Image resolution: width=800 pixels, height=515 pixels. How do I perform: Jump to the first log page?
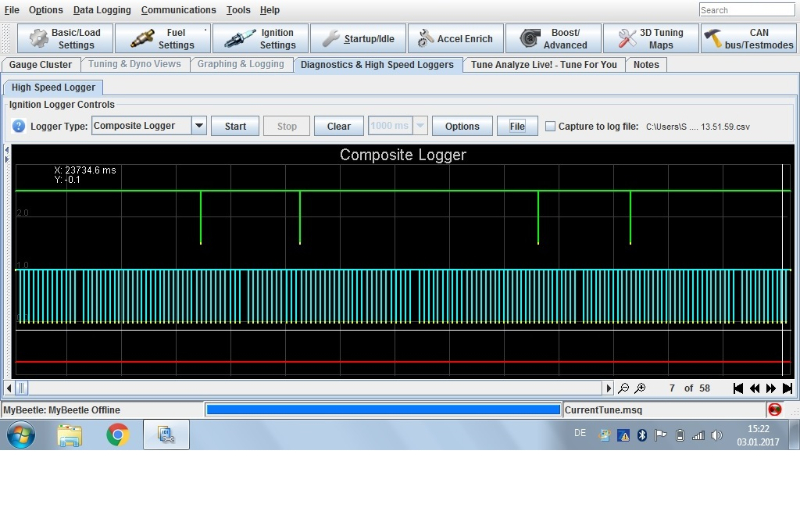click(x=738, y=388)
